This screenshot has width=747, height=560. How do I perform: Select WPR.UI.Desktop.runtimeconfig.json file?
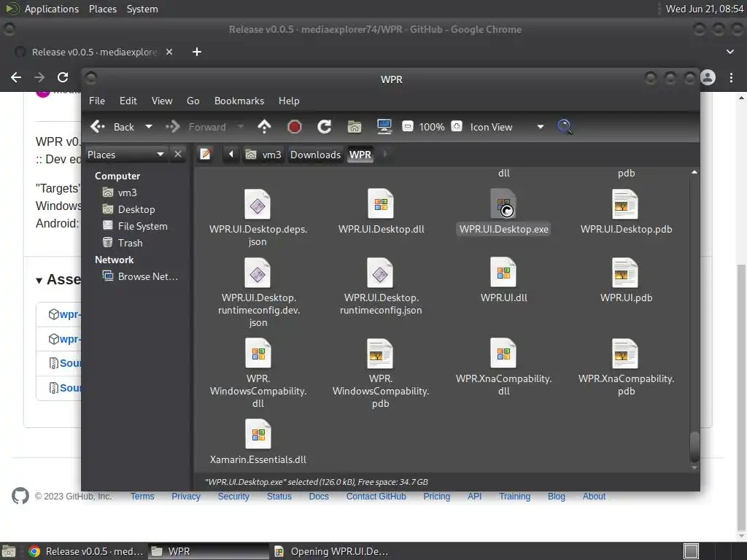click(x=381, y=286)
